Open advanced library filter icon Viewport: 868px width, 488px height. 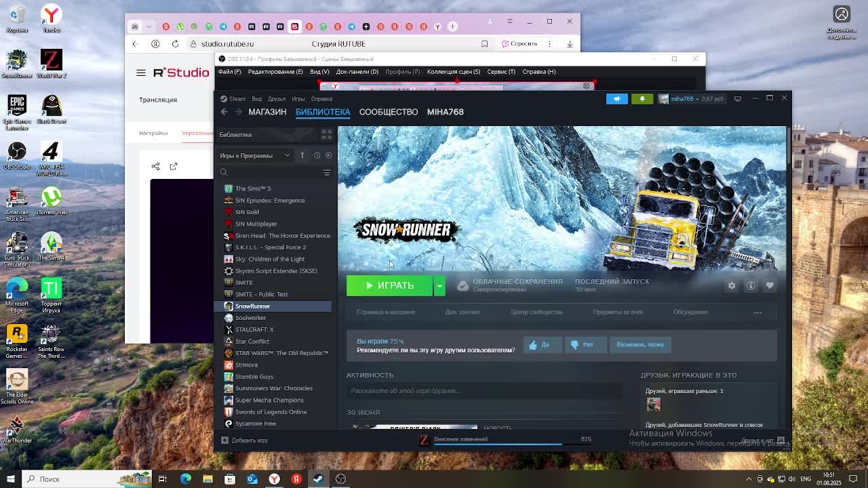(326, 173)
